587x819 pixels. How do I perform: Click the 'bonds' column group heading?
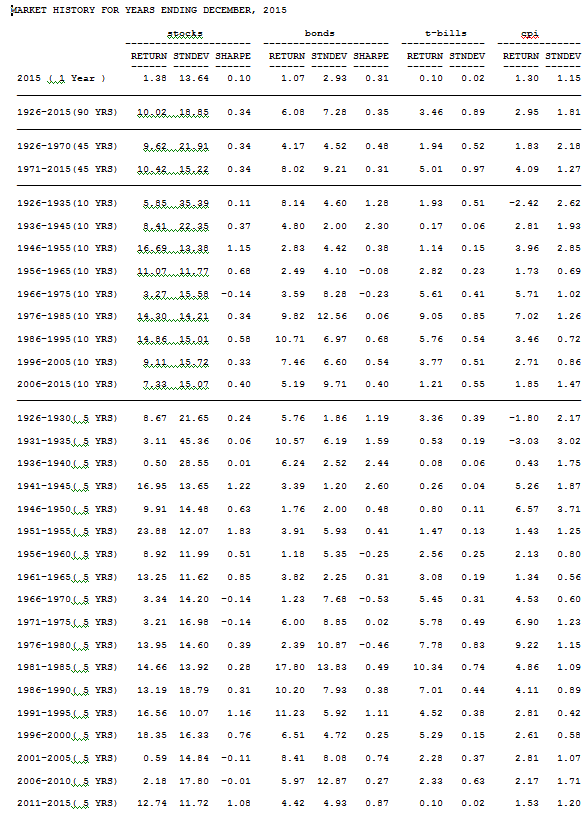[320, 33]
